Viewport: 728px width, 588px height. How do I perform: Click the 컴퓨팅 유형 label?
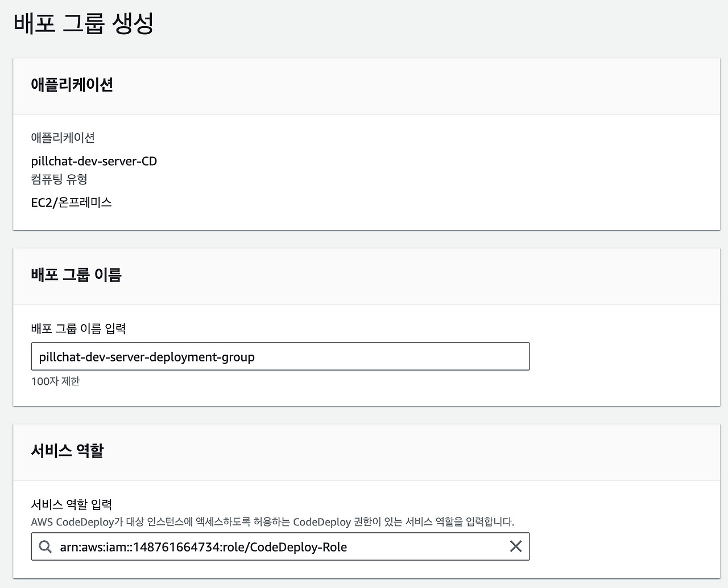59,179
